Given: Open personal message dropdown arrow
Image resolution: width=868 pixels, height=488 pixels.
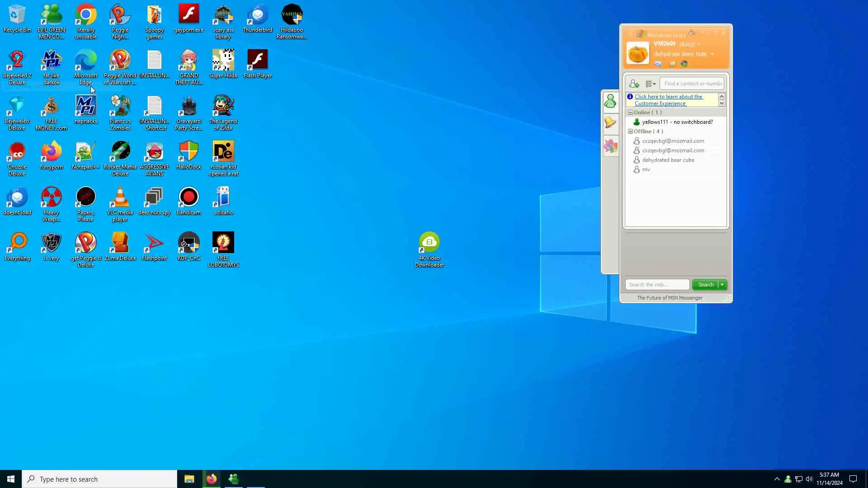Looking at the screenshot, I should click(x=712, y=54).
